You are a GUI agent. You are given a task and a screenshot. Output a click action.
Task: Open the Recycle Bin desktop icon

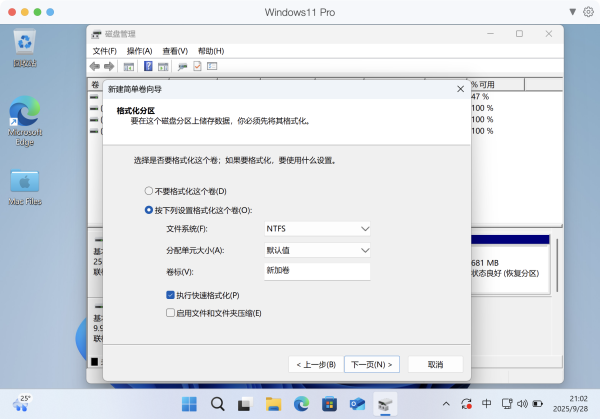tap(24, 43)
